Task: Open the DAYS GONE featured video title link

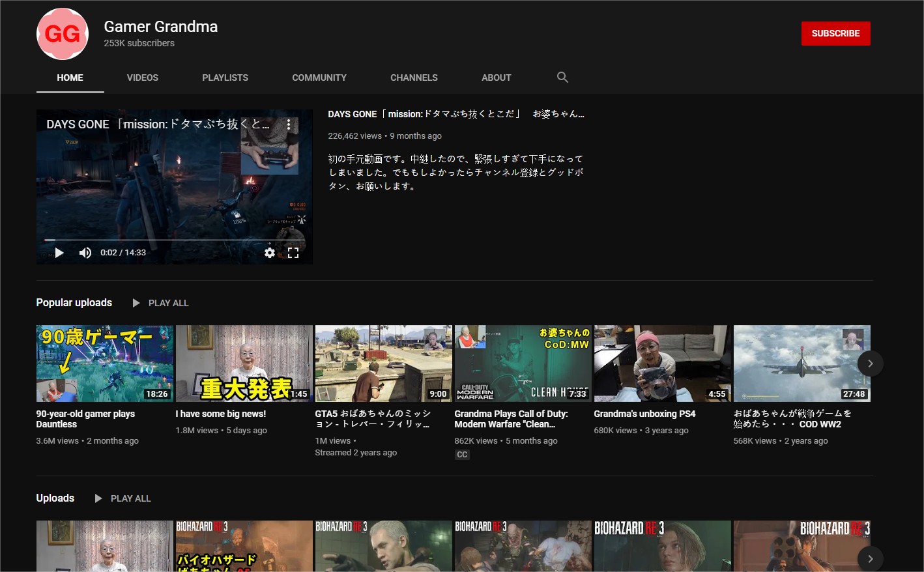Action: 456,114
